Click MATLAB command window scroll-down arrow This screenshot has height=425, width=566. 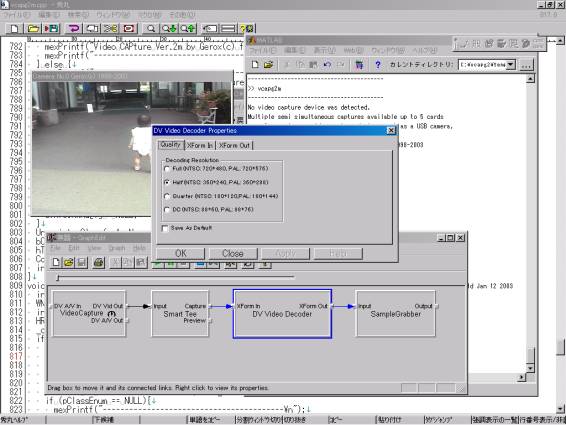click(x=530, y=368)
